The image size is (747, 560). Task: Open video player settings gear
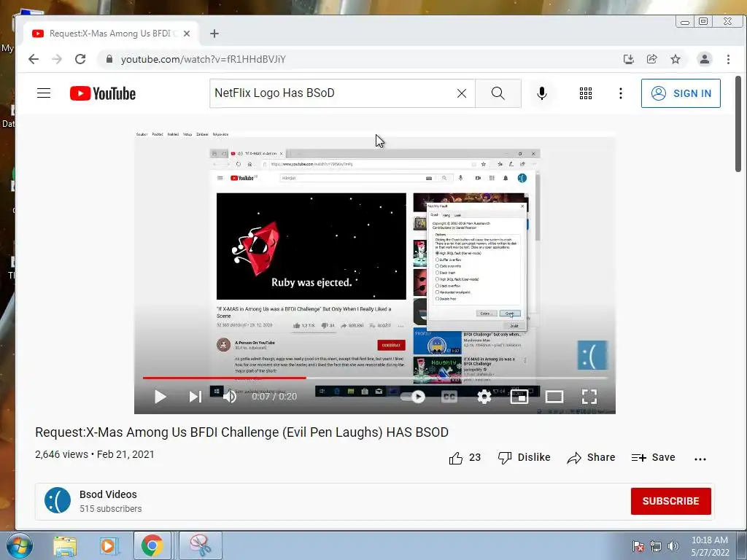pos(484,397)
